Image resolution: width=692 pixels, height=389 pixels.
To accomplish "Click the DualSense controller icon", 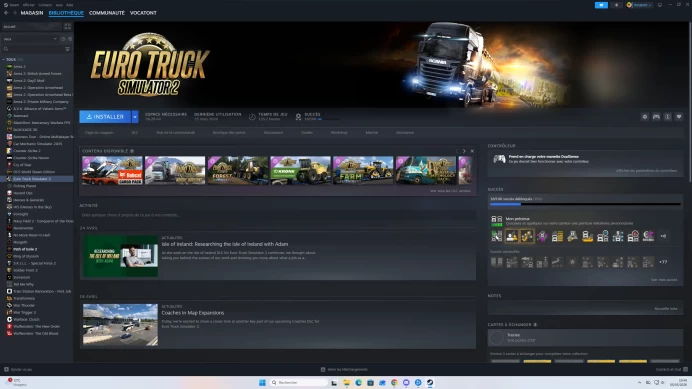I will (499, 159).
